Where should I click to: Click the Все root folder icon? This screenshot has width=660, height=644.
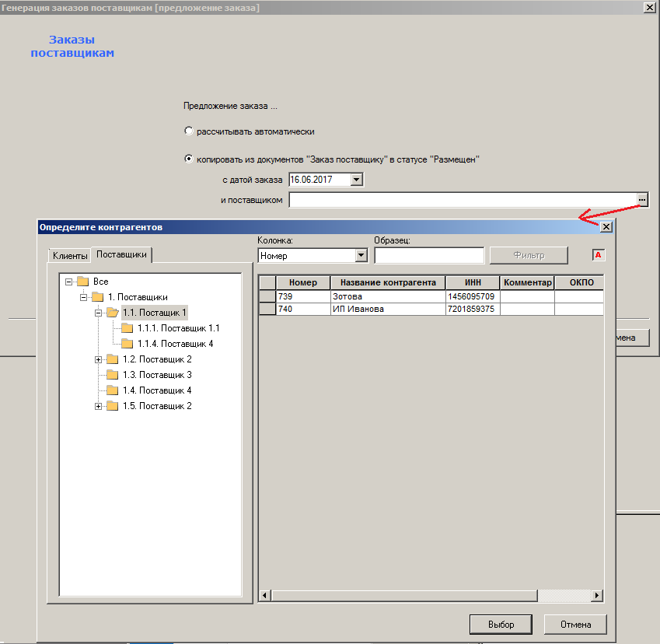[83, 282]
